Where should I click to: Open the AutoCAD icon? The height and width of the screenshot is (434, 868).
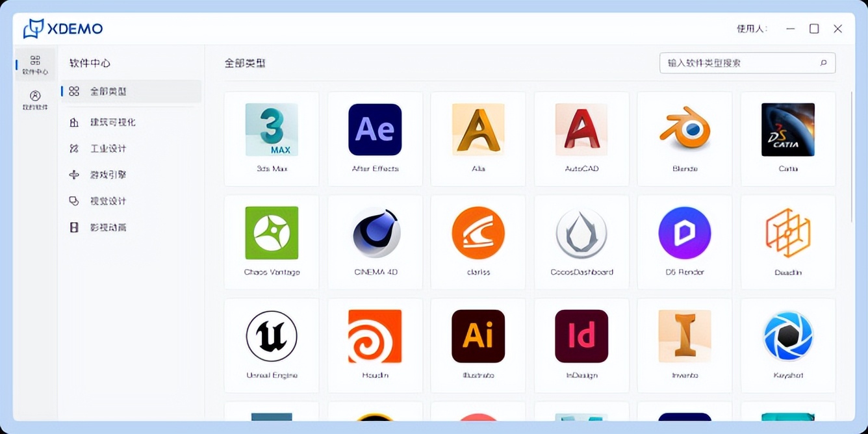click(581, 130)
